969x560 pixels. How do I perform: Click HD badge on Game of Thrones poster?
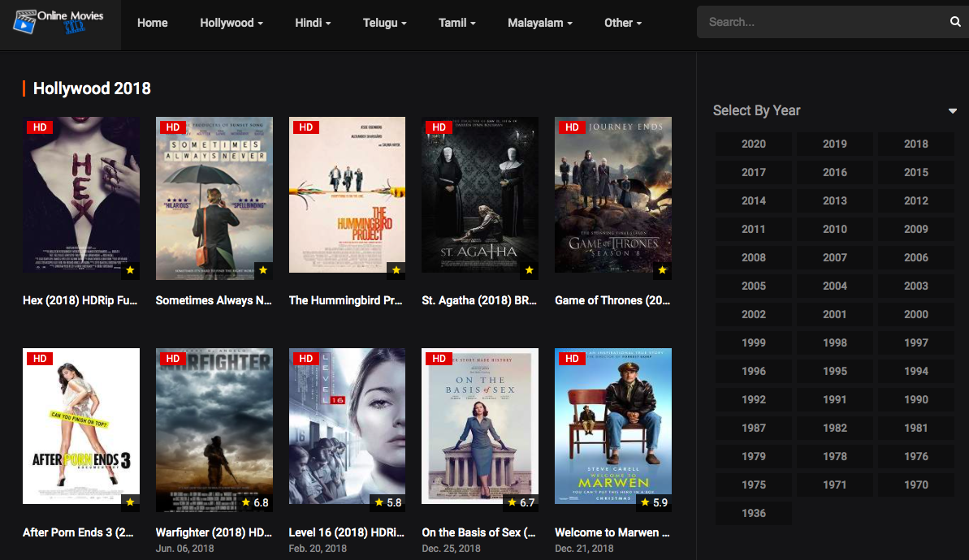point(572,127)
